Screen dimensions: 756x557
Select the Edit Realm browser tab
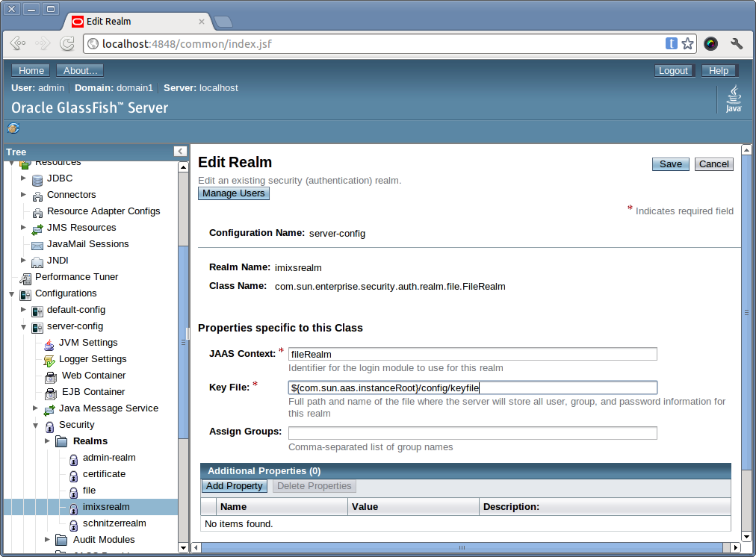point(138,21)
